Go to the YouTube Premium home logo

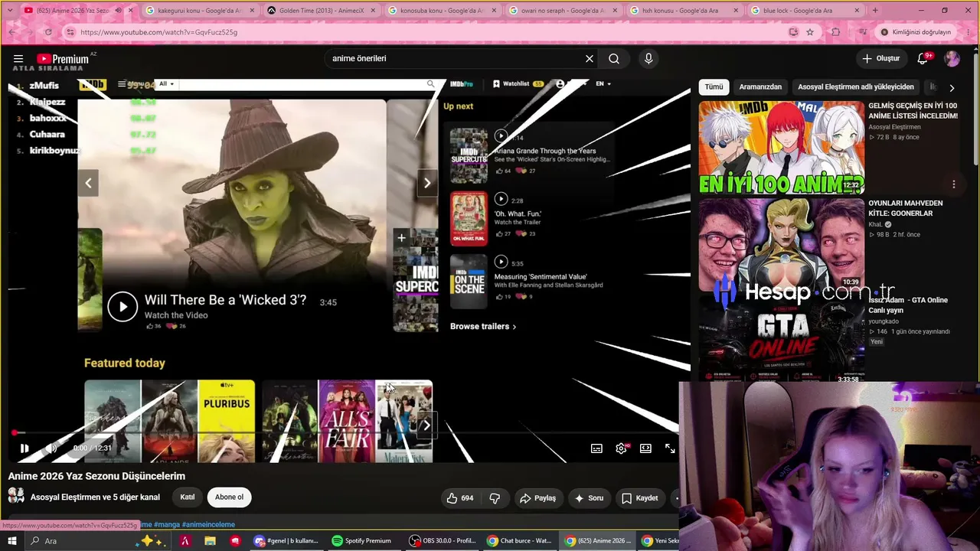(63, 59)
